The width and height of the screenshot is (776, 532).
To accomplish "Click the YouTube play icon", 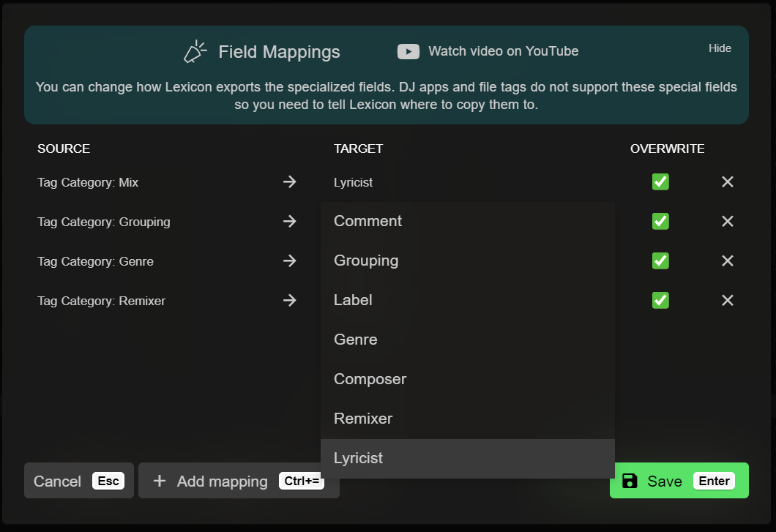I will [x=408, y=51].
